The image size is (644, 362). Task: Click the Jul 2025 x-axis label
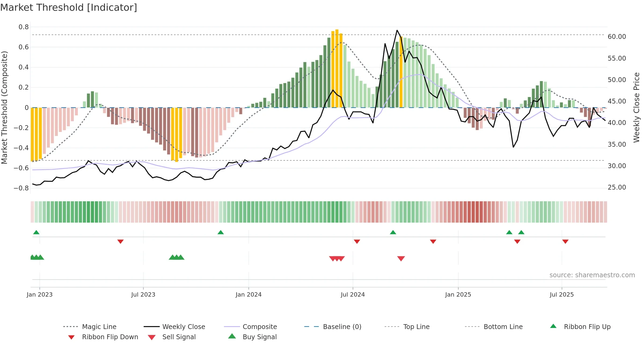click(562, 294)
